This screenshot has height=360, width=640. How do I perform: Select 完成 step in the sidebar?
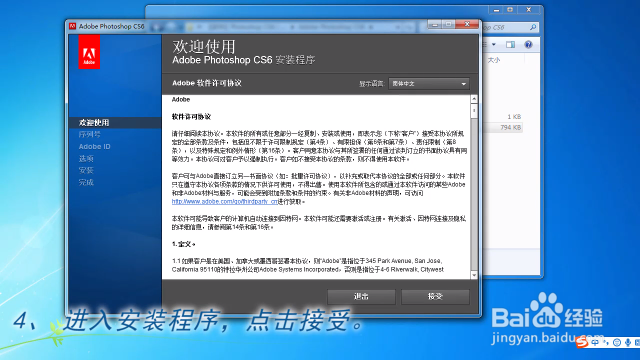[x=86, y=182]
